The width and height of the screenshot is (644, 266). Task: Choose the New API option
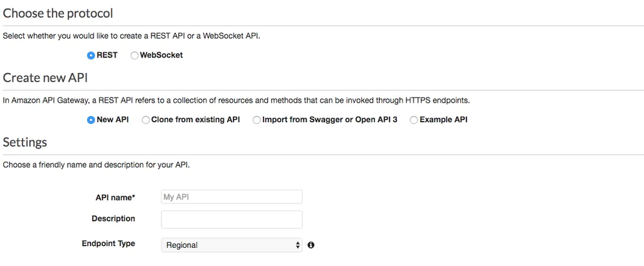[x=91, y=120]
